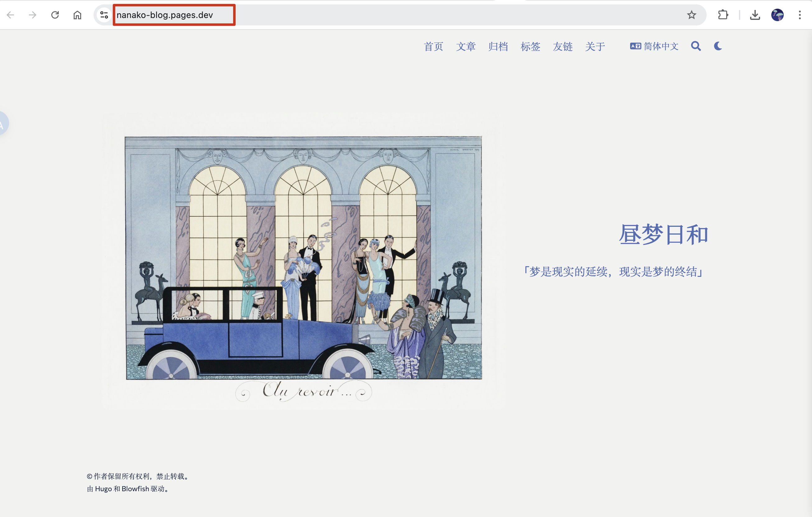Open the 文章 nav item
The height and width of the screenshot is (517, 812).
point(466,47)
